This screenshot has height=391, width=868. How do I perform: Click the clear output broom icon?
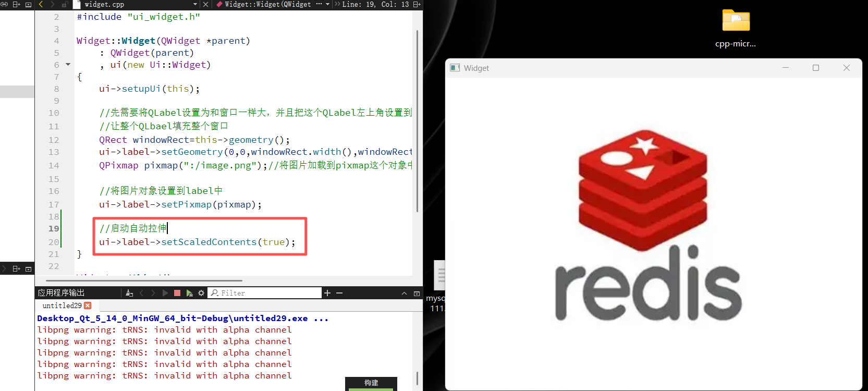click(129, 293)
